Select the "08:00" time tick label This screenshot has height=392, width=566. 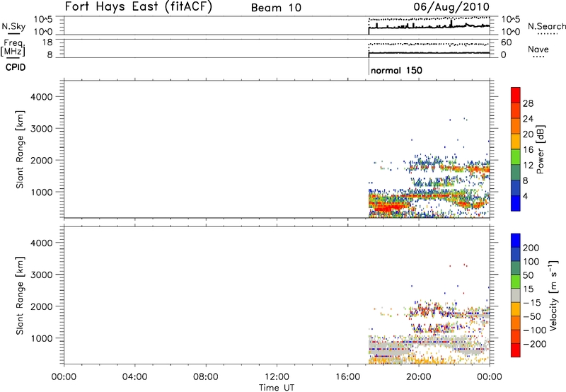pyautogui.click(x=206, y=377)
